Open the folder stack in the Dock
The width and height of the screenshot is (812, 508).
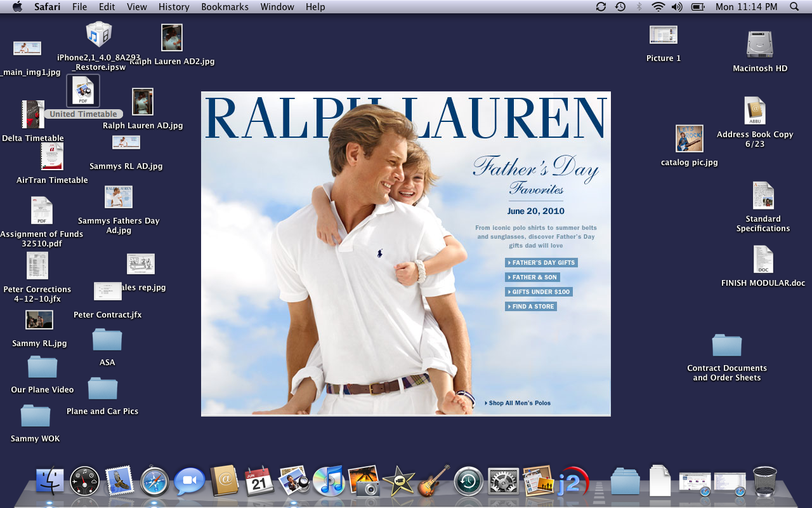click(x=625, y=481)
